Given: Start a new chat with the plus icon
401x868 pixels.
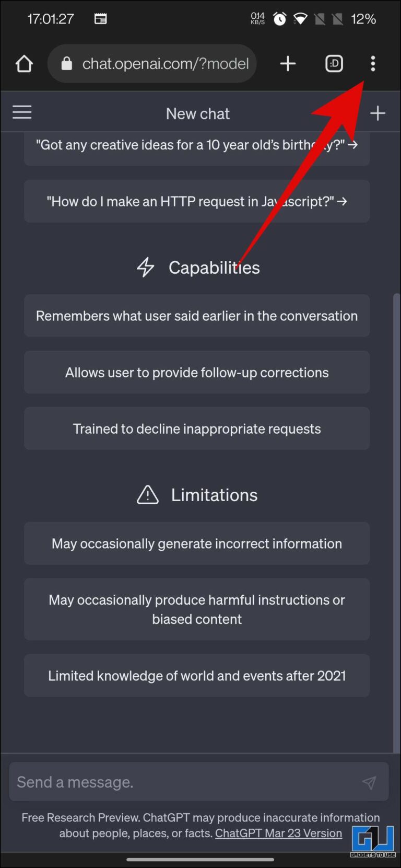Looking at the screenshot, I should 378,112.
